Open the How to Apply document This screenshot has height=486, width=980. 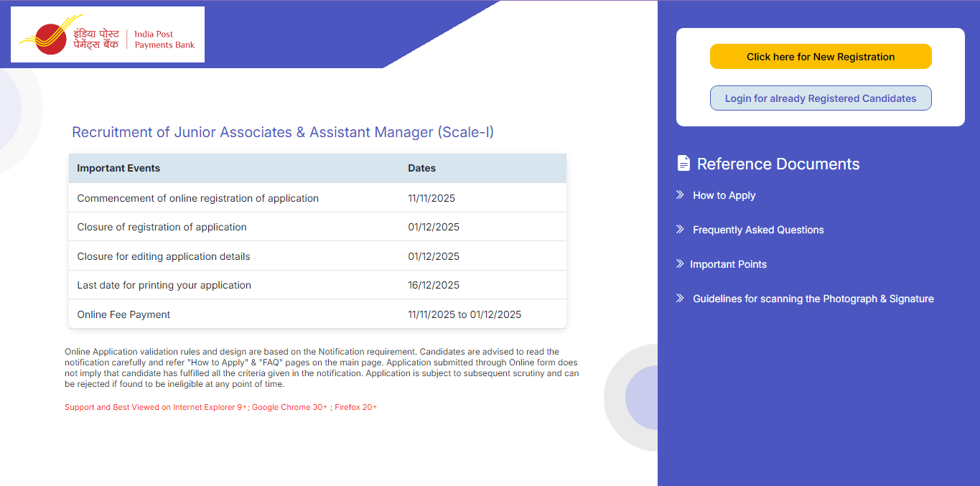(x=724, y=195)
